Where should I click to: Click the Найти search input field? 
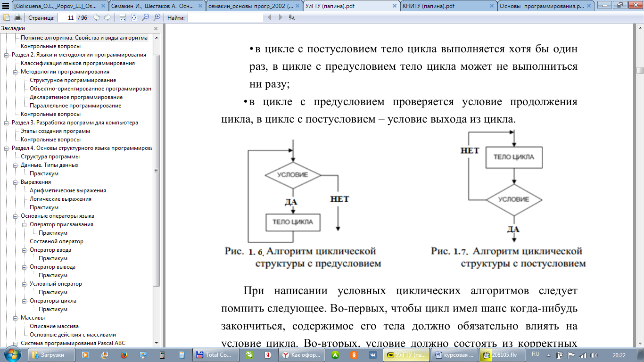coord(225,17)
